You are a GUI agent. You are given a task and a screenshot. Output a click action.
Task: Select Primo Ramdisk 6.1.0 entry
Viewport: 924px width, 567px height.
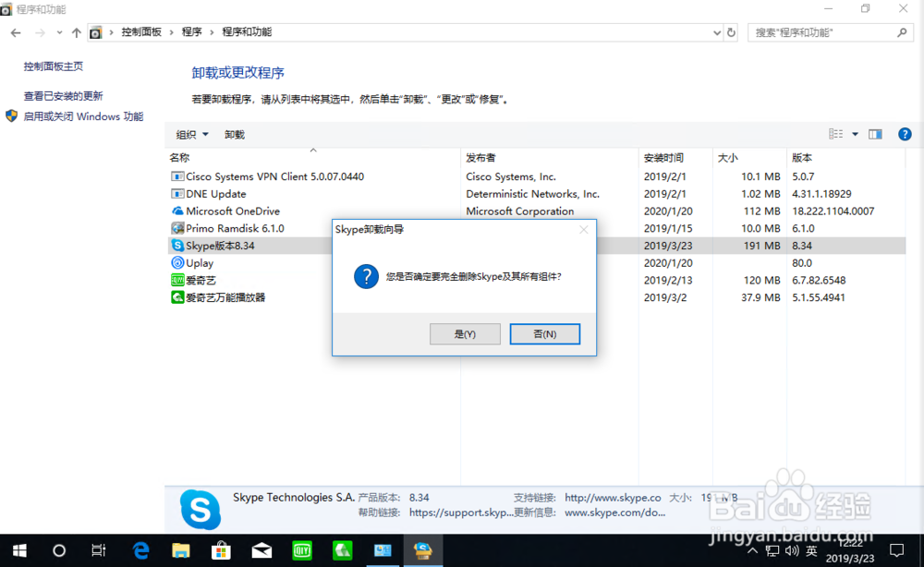coord(235,228)
